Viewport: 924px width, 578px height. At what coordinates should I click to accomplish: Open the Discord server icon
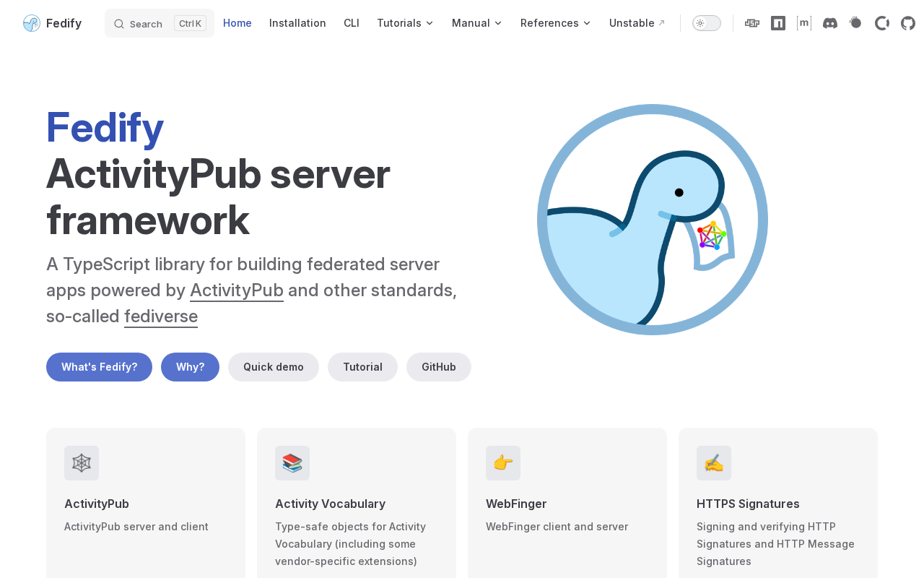pyautogui.click(x=830, y=23)
